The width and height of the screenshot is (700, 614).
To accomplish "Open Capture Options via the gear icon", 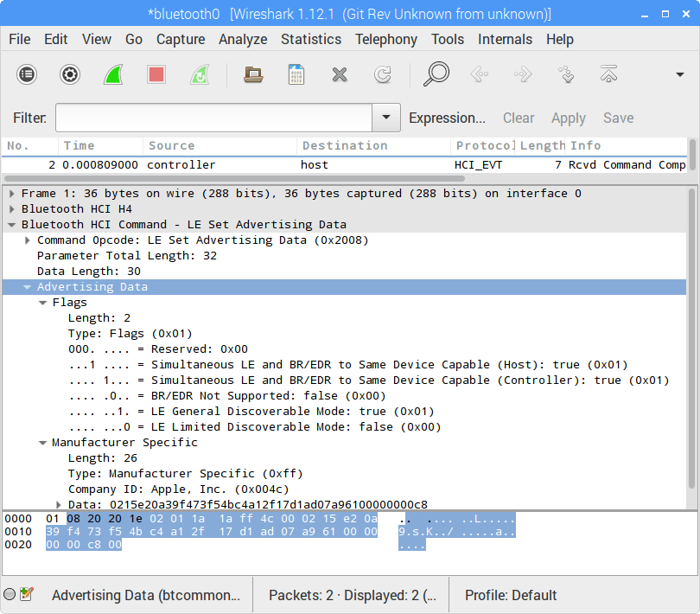I will point(69,74).
